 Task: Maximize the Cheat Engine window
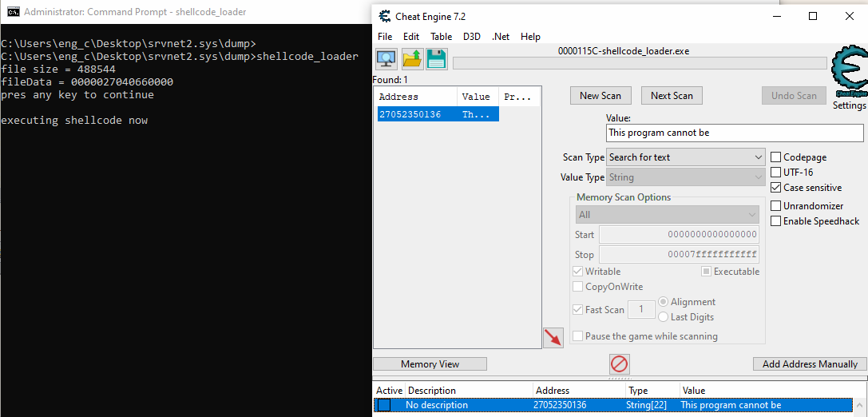tap(813, 16)
